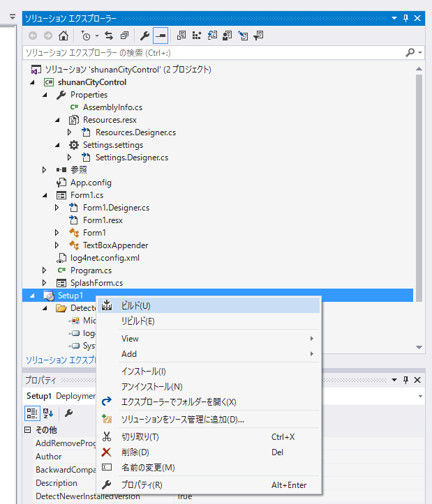Collapse the Properties folder node
Screen dimensions: 432x504
click(x=45, y=95)
